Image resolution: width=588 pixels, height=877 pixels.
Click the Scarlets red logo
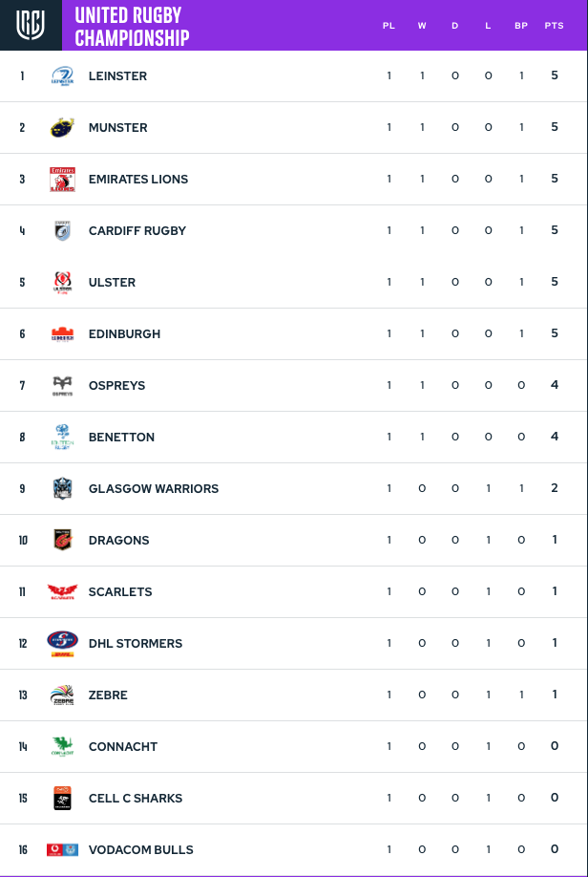coord(62,591)
